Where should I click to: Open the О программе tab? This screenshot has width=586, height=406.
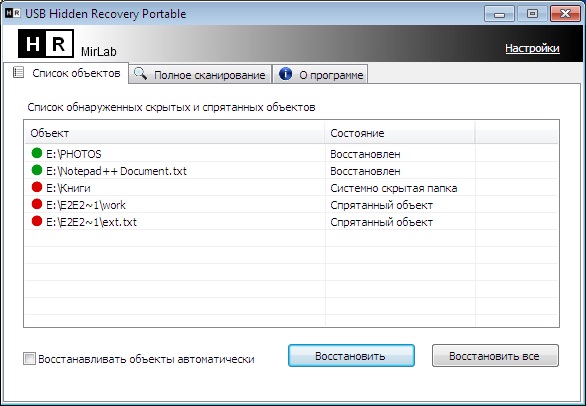[320, 74]
